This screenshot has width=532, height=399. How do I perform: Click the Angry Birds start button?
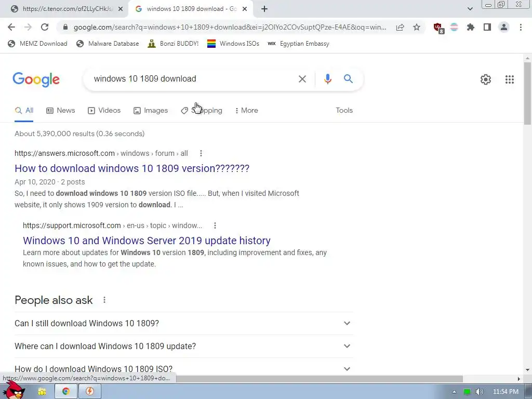(x=15, y=390)
